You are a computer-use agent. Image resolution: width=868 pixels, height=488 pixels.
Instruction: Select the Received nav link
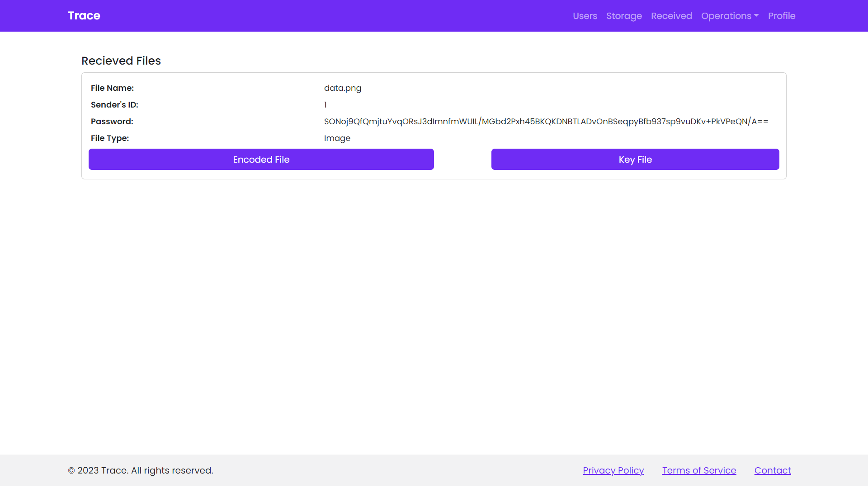pyautogui.click(x=671, y=16)
